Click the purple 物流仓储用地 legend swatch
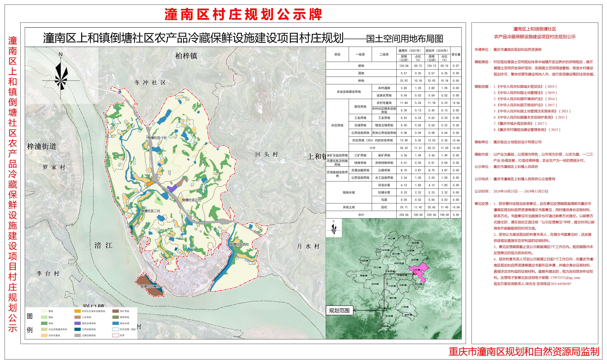This screenshot has width=607, height=364. click(78, 323)
